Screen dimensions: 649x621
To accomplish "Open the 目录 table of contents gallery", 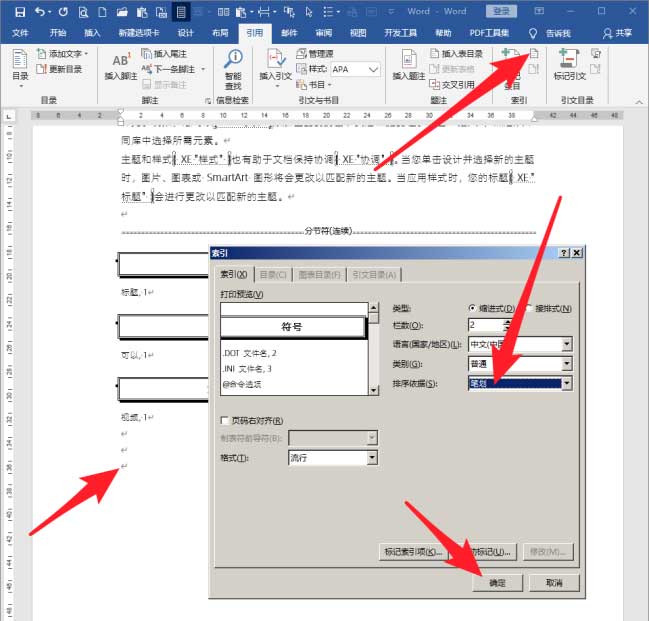I will click(20, 68).
